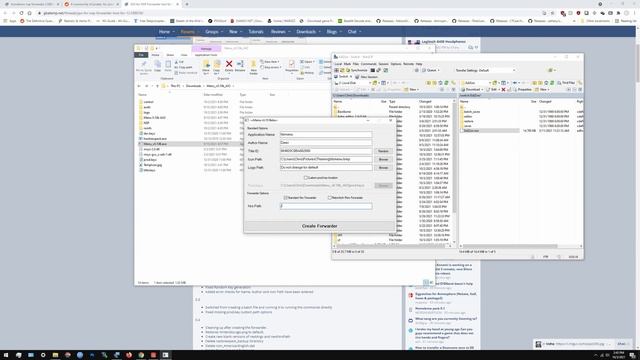Click the Create Forwarder button
Screen dimensions: 640x360
click(x=320, y=226)
